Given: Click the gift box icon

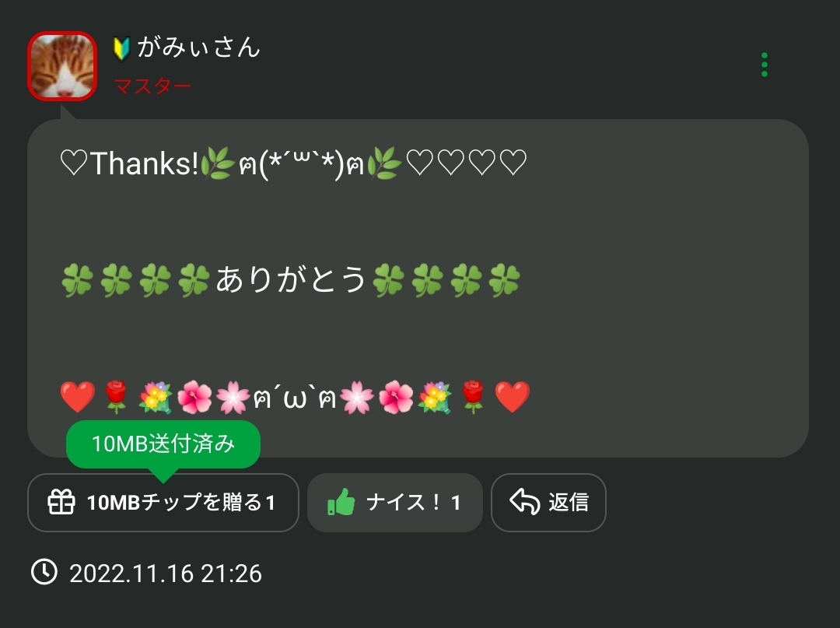Looking at the screenshot, I should (61, 502).
